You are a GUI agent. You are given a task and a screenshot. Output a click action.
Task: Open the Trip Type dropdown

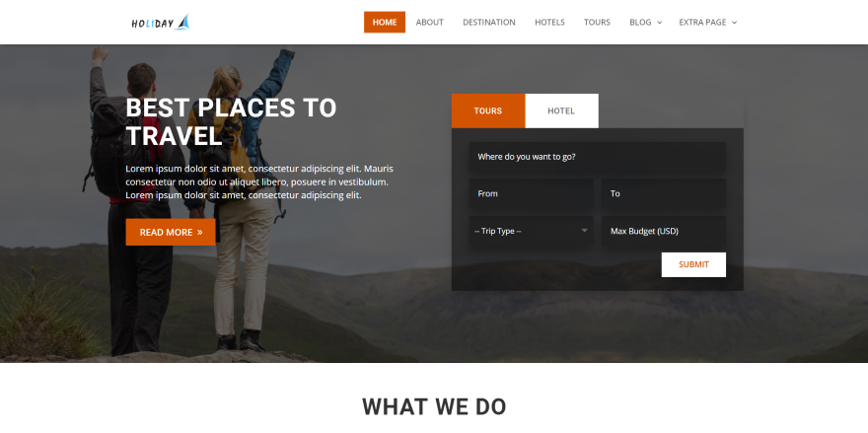click(x=531, y=231)
